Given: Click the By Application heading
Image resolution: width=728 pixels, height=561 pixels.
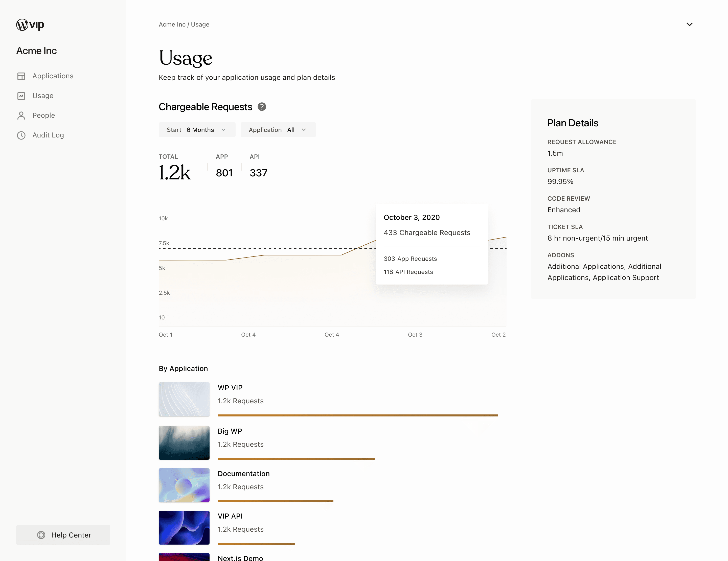Looking at the screenshot, I should point(183,368).
